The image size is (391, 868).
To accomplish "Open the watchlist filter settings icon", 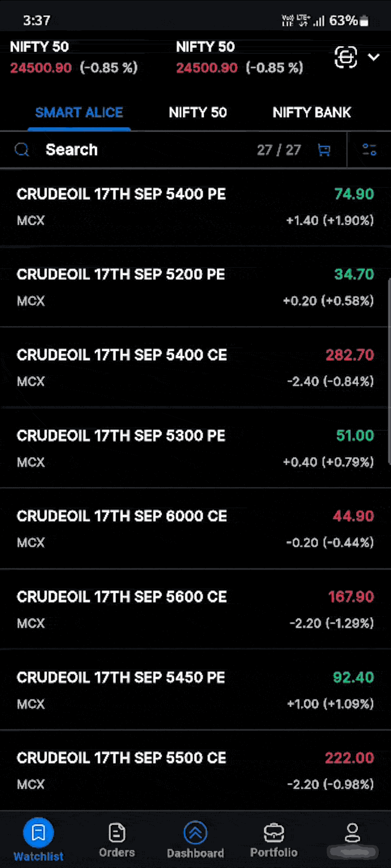I will 369,150.
